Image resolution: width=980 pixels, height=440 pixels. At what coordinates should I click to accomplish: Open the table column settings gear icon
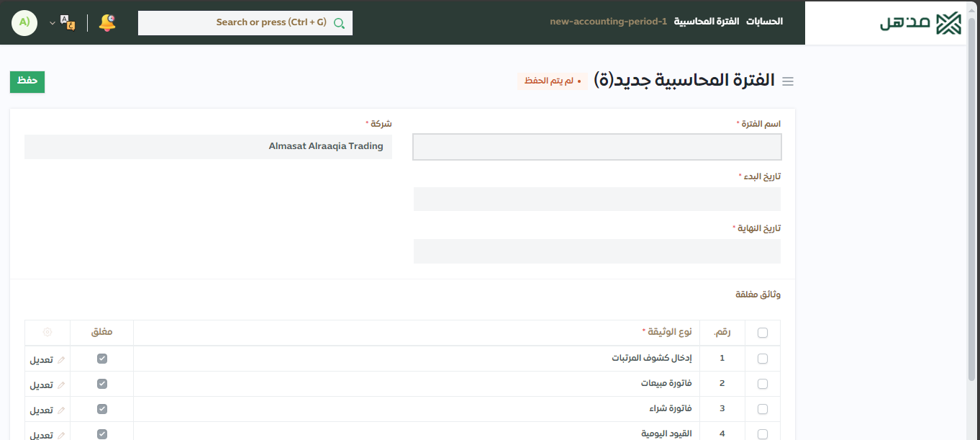pyautogui.click(x=47, y=332)
